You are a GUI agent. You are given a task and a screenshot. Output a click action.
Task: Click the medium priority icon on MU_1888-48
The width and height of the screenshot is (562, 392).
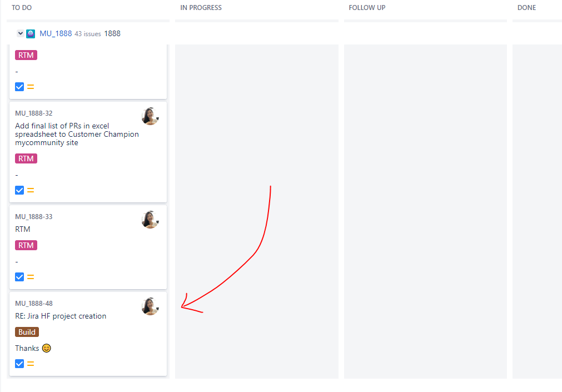click(31, 364)
